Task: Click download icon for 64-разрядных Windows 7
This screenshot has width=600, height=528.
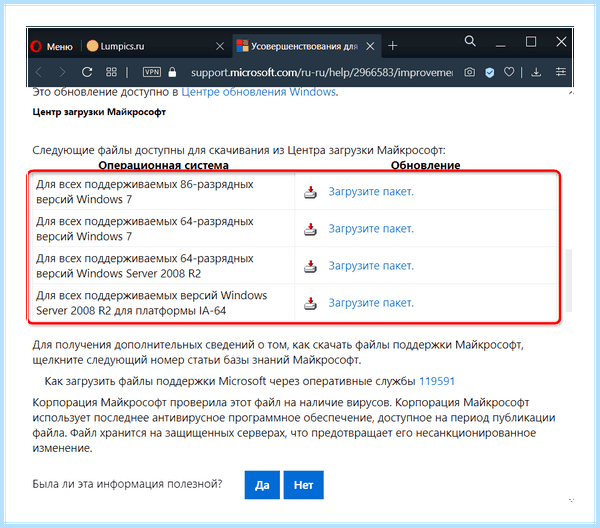Action: [310, 229]
